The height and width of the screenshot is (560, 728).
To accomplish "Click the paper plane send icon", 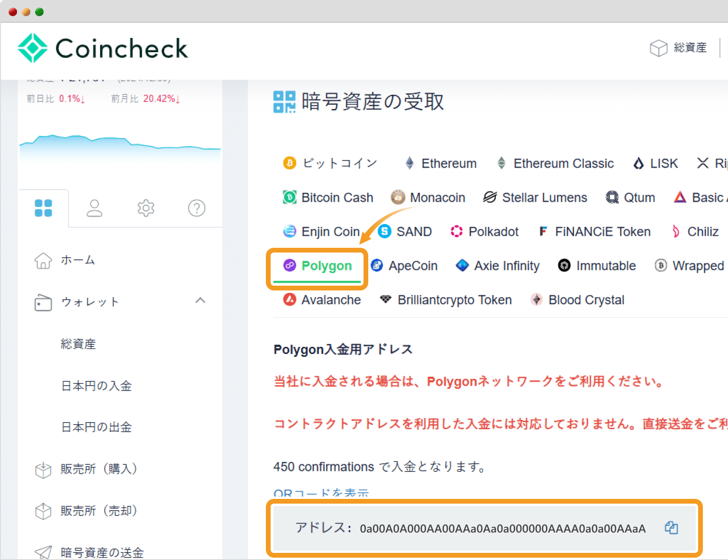I will [43, 552].
